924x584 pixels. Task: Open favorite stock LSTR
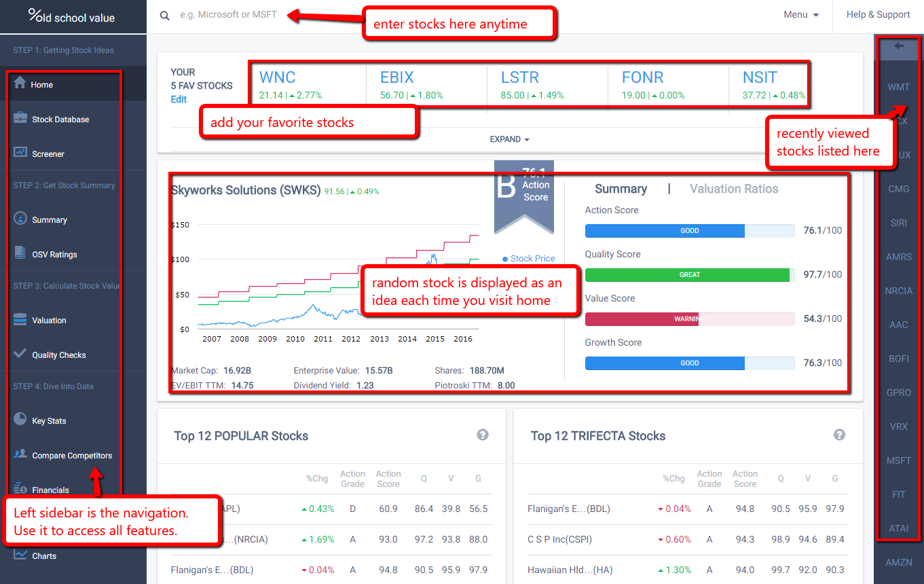520,77
